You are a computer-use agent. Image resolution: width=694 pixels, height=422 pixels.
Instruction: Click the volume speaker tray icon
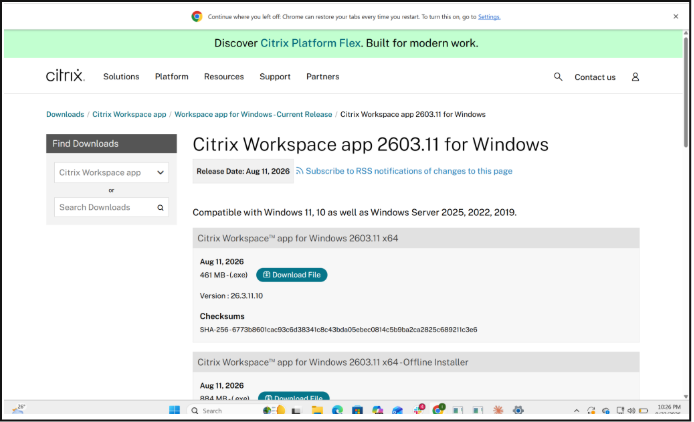pyautogui.click(x=631, y=410)
